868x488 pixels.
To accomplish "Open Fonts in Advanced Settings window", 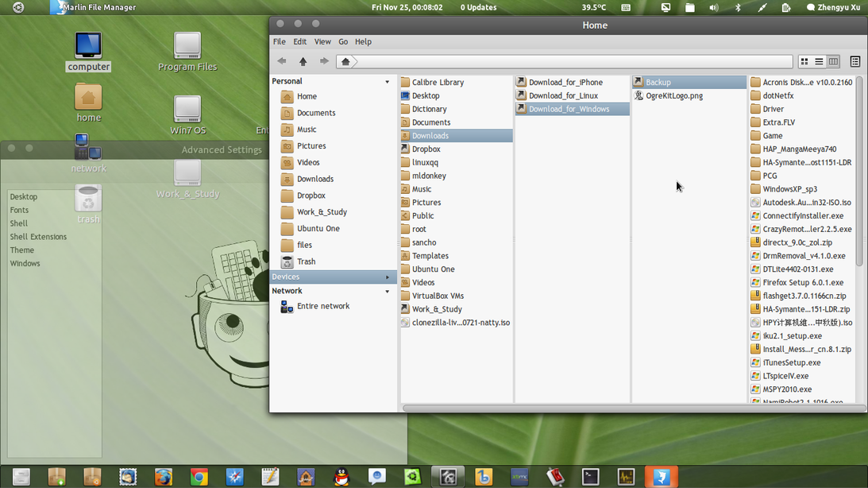I will coord(19,211).
